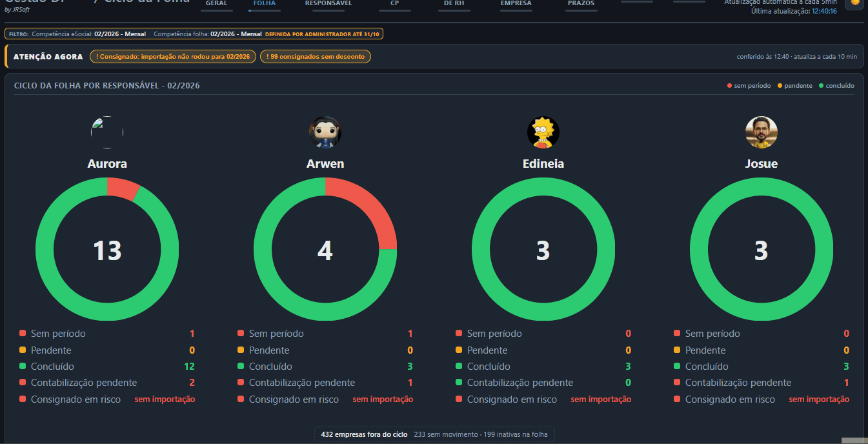This screenshot has width=868, height=444.
Task: Click the green ring of Josue's donut
Action: [x=762, y=312]
